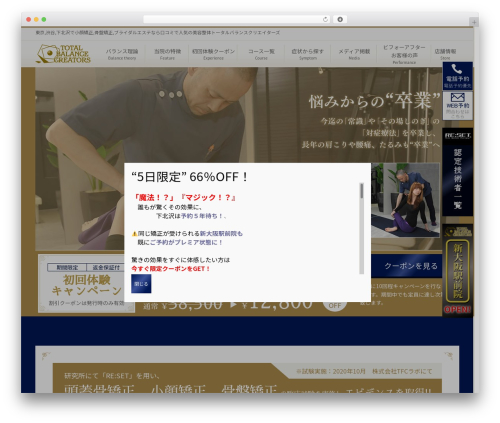
Task: Open the コース一覧 menu item
Action: [x=261, y=54]
